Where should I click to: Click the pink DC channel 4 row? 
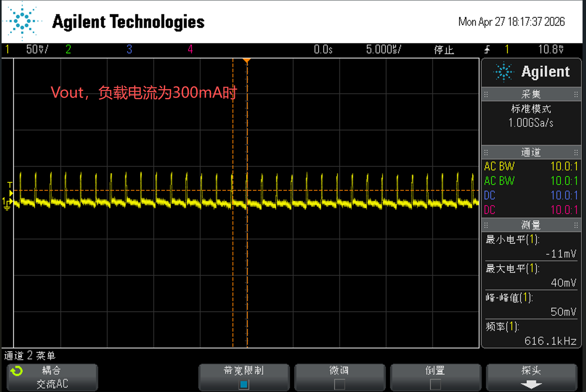531,210
